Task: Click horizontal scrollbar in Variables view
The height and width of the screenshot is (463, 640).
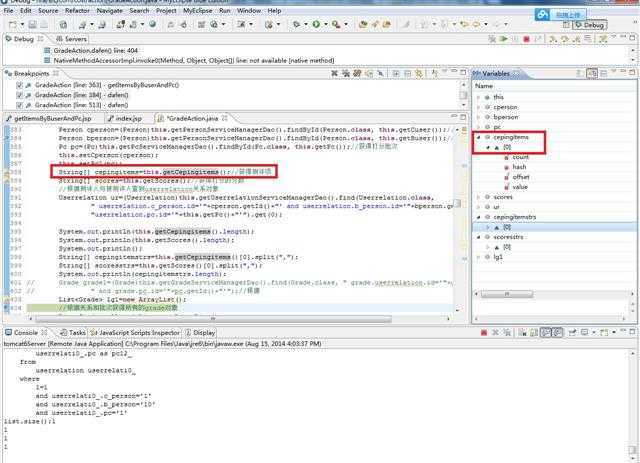Action: [507, 294]
